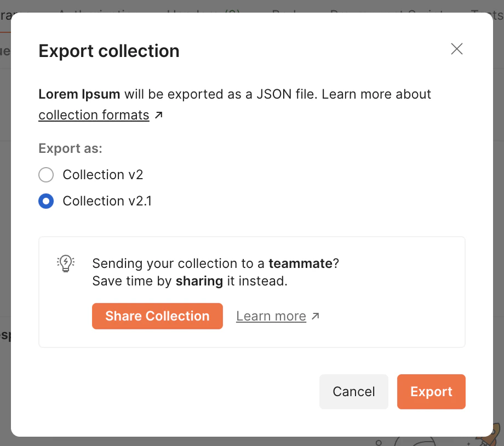Select the Collection v2.1 export format

point(46,201)
